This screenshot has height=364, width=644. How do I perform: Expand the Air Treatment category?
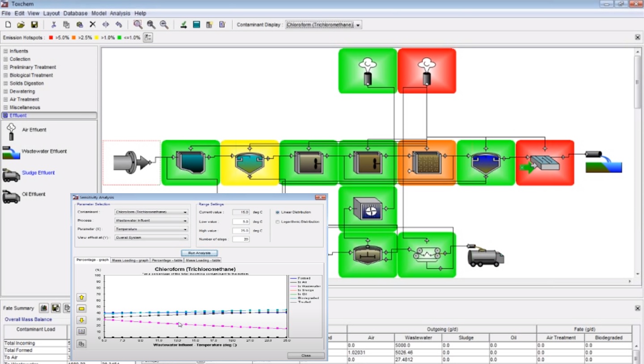click(x=5, y=99)
